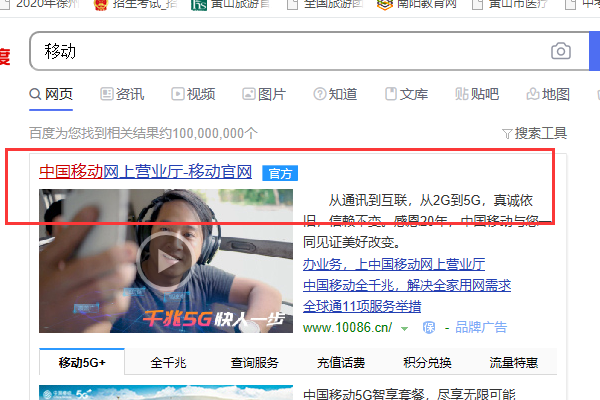
Task: Select the 查询服务 tab
Action: [254, 362]
